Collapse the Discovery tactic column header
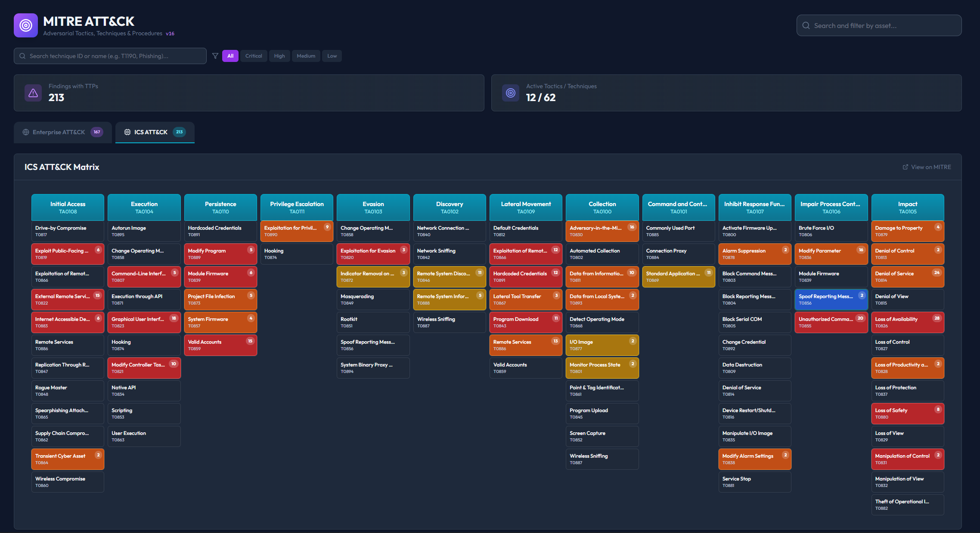This screenshot has width=980, height=533. (449, 207)
